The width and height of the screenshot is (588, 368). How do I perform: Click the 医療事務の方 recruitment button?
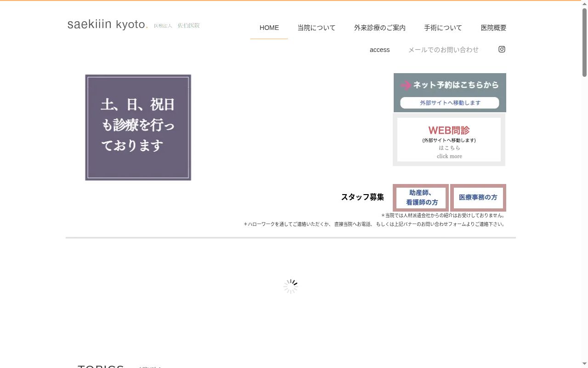tap(478, 198)
